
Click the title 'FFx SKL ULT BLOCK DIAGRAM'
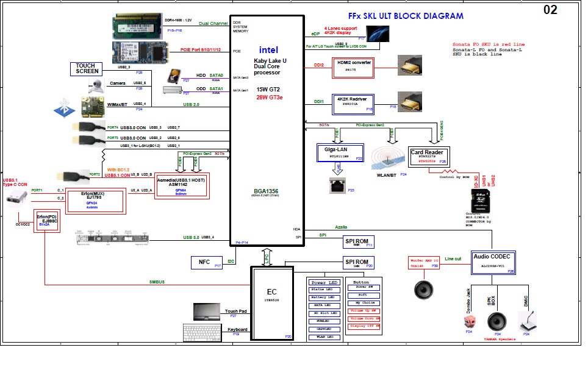tap(406, 16)
